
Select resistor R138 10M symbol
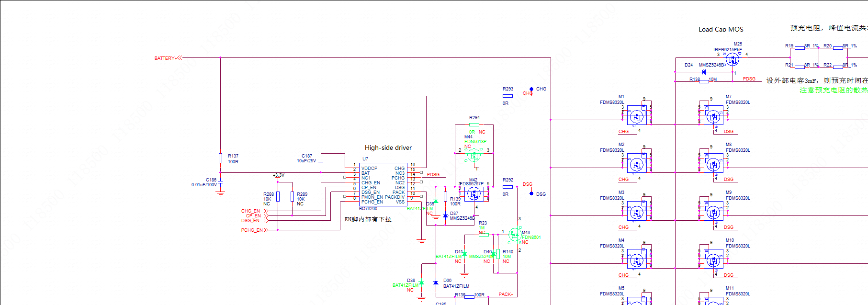coord(704,81)
